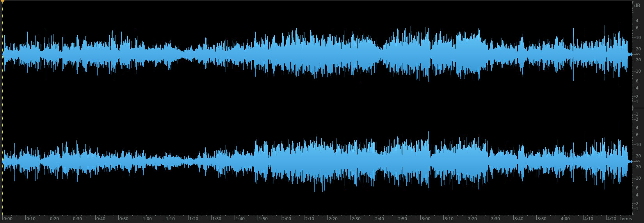Select 2:40 on the time ruler
The height and width of the screenshot is (223, 644).
(379, 219)
